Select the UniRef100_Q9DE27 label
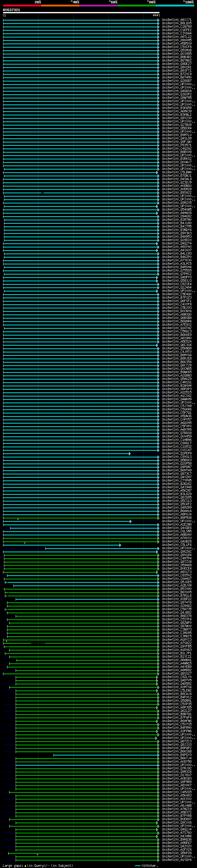This screenshot has height=868, width=197. click(177, 64)
